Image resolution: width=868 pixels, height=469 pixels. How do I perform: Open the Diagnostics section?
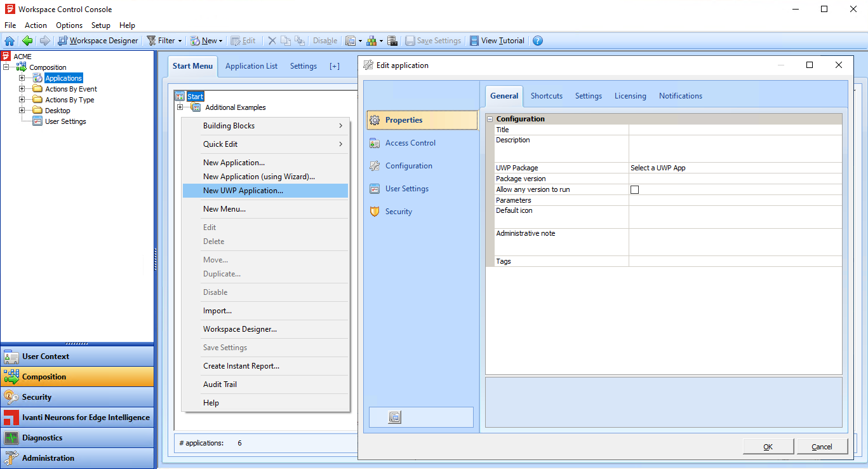click(x=77, y=438)
